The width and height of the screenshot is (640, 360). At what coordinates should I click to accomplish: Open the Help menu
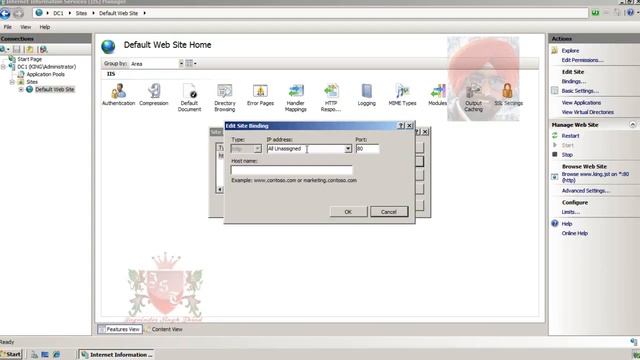tap(45, 27)
